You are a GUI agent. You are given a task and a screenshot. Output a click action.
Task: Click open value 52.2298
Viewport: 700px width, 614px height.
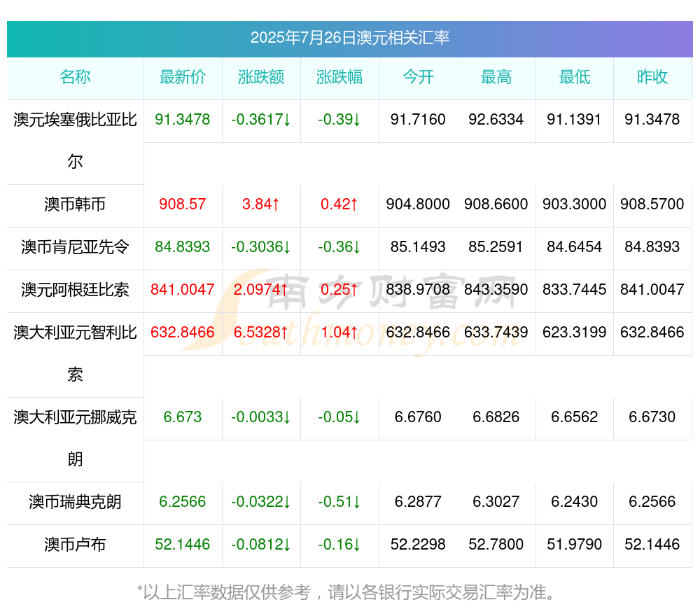(x=418, y=545)
